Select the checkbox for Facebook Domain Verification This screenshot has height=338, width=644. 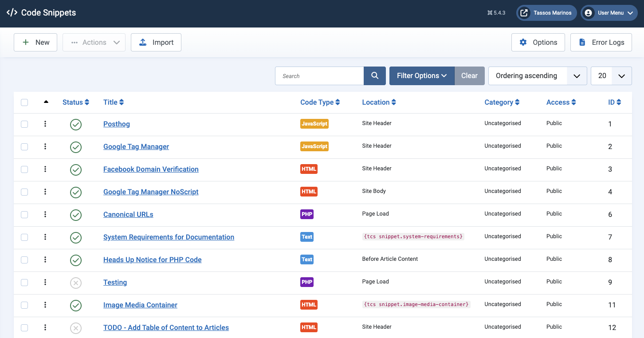point(24,169)
